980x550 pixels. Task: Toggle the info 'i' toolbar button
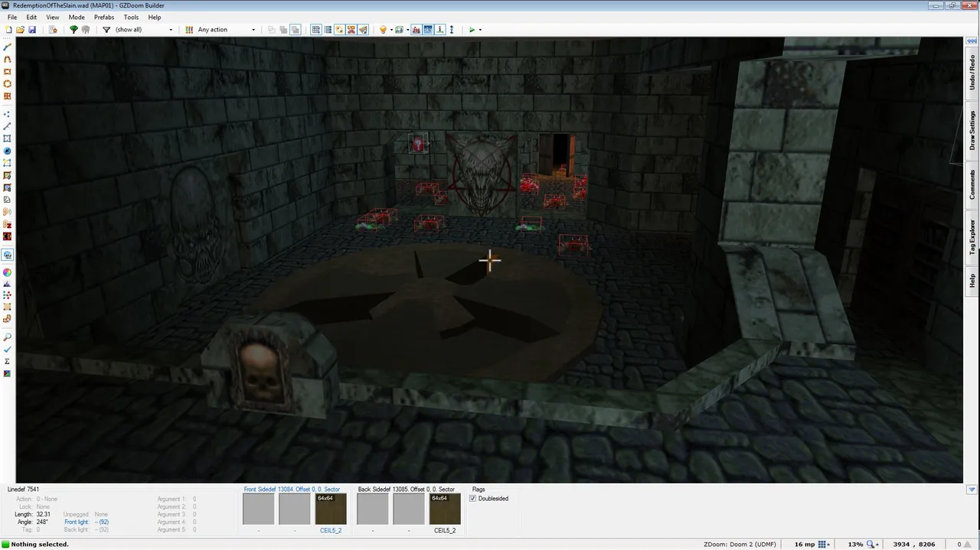440,30
